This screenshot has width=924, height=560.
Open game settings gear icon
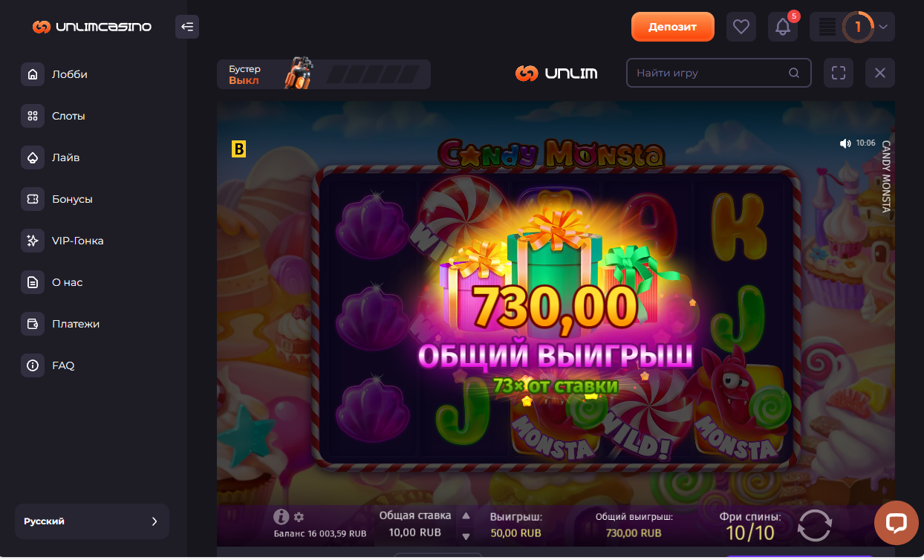[x=299, y=517]
